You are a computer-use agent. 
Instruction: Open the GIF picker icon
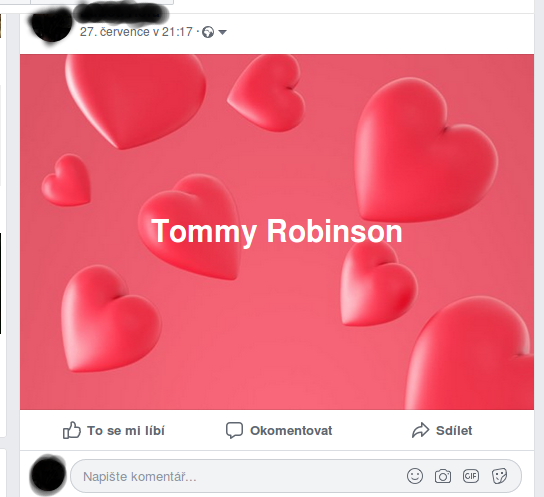tap(471, 476)
